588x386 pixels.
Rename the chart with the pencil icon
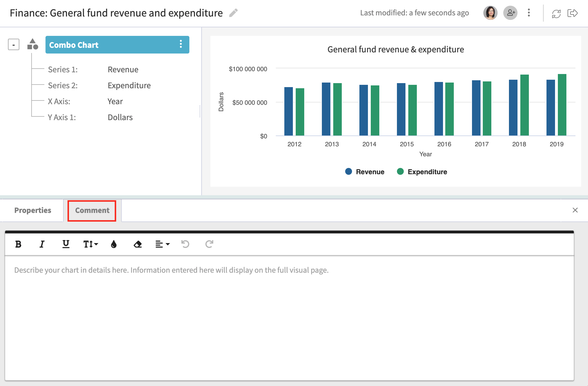click(233, 13)
